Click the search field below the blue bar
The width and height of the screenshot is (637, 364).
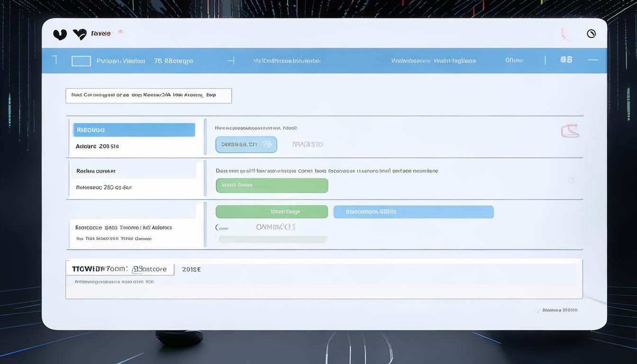pyautogui.click(x=149, y=96)
